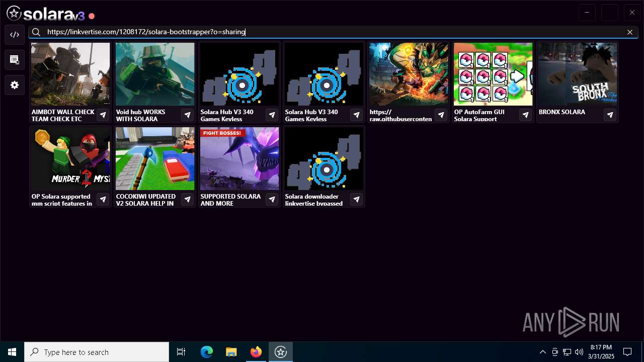The image size is (644, 362).
Task: Execute the BRONX SOLARA script arrow
Action: click(610, 115)
